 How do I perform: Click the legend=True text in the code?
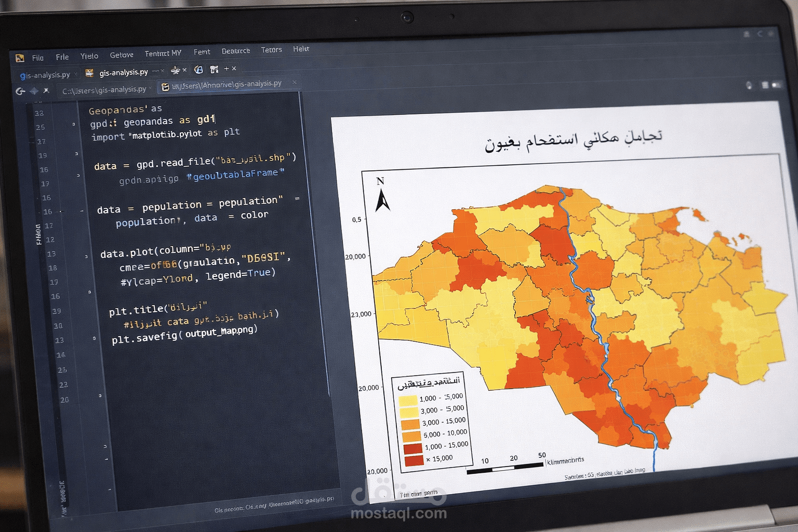pos(241,274)
